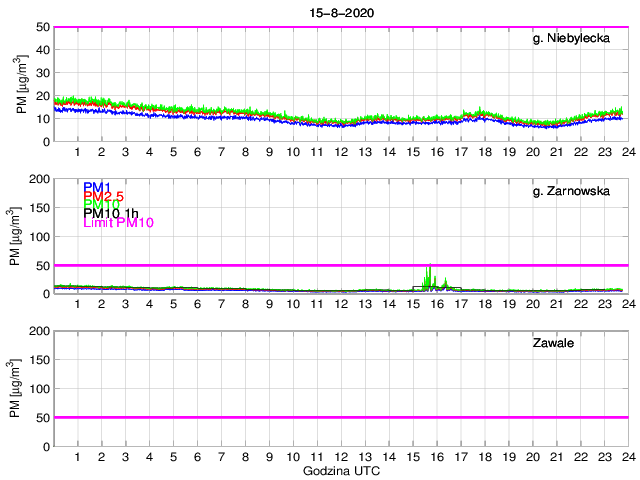Click the 200 y-axis tick in Zawale chart
The image size is (640, 480).
(x=37, y=331)
